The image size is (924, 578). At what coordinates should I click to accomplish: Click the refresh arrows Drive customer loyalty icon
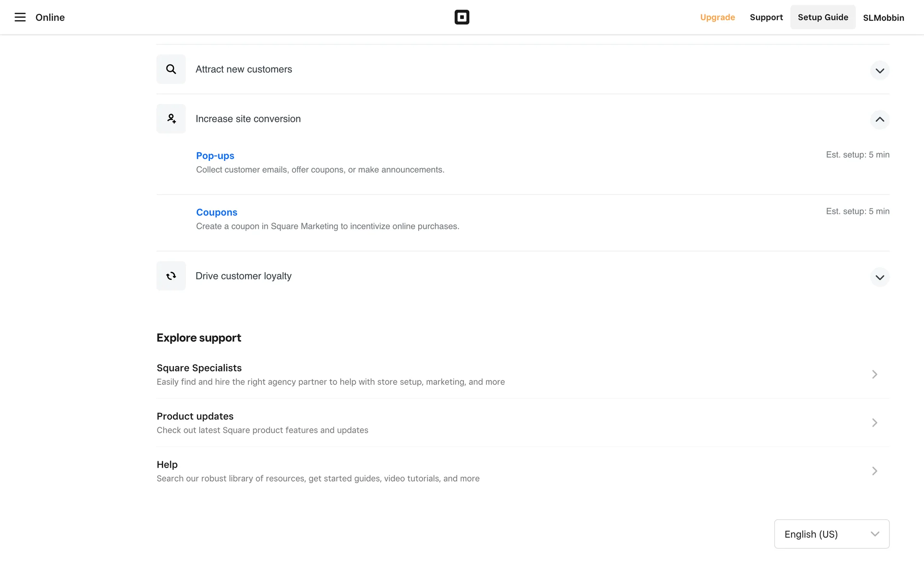(x=171, y=276)
